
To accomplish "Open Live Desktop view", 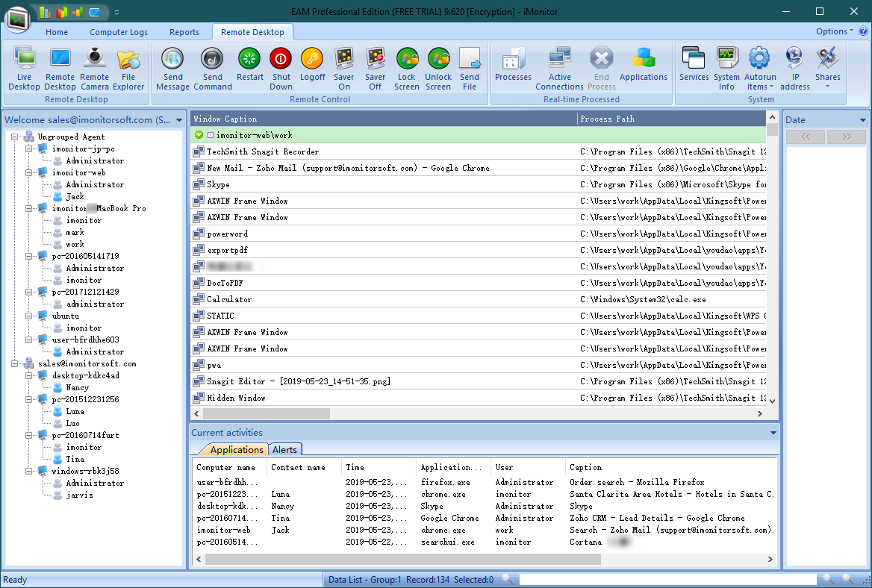I will 24,69.
